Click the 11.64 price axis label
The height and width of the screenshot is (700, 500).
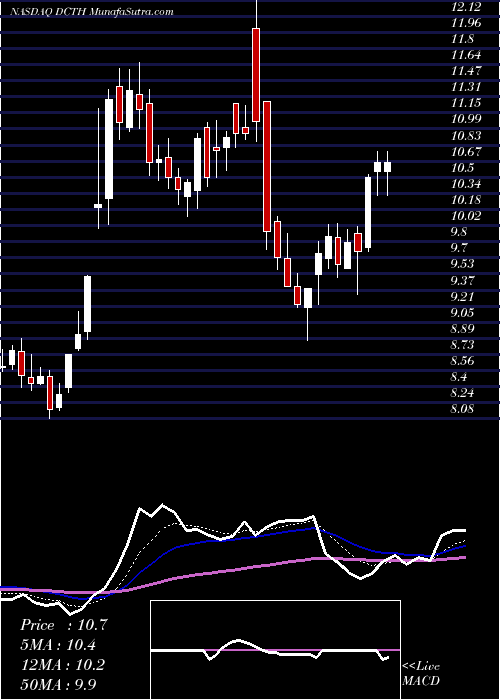pos(467,55)
